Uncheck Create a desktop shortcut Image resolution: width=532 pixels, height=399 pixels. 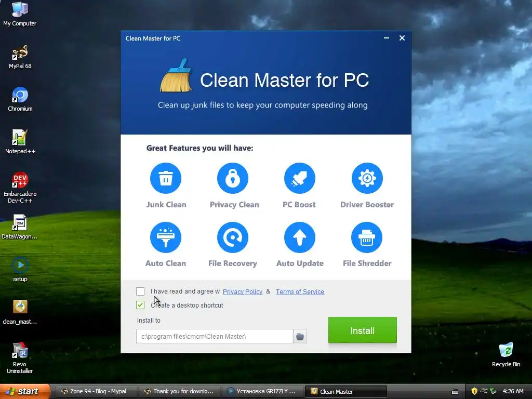click(x=140, y=305)
